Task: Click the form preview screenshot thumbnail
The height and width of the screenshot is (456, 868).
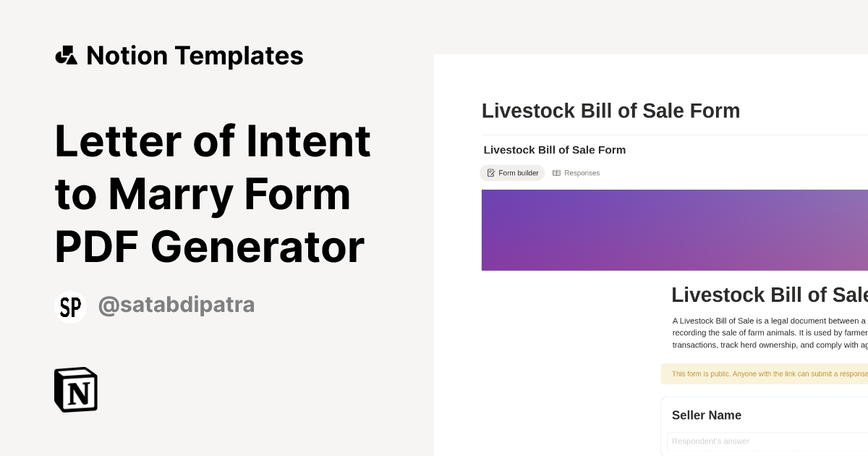Action: tap(651, 255)
